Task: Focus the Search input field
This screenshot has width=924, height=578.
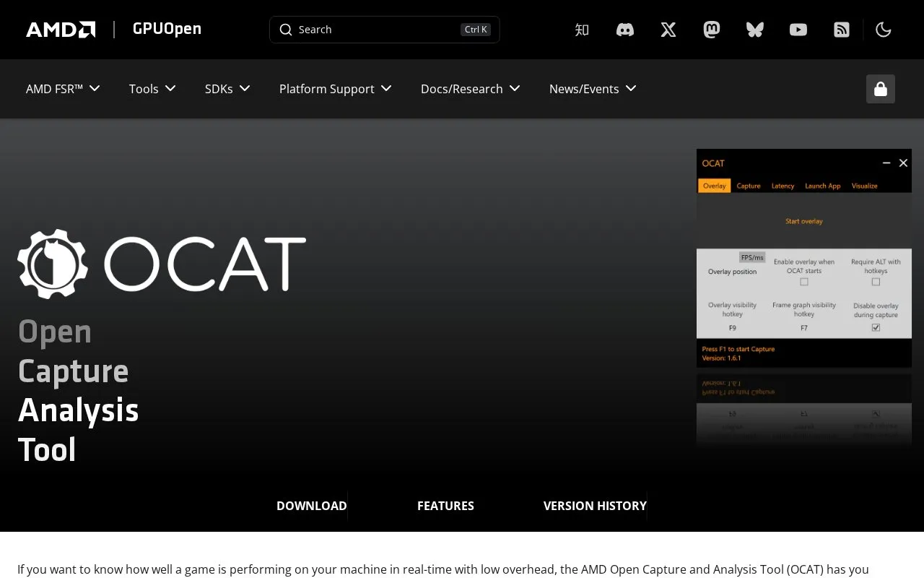Action: (384, 30)
